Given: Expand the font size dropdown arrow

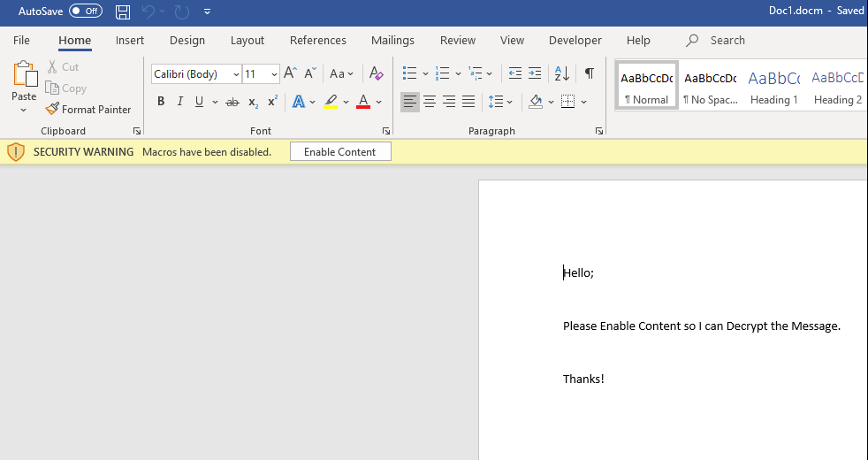Looking at the screenshot, I should click(274, 74).
